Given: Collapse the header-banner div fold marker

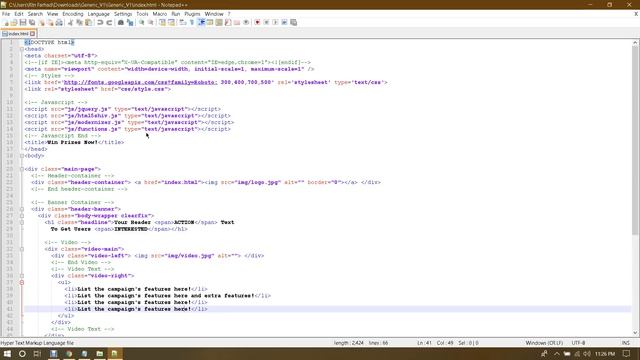Looking at the screenshot, I should 22,209.
